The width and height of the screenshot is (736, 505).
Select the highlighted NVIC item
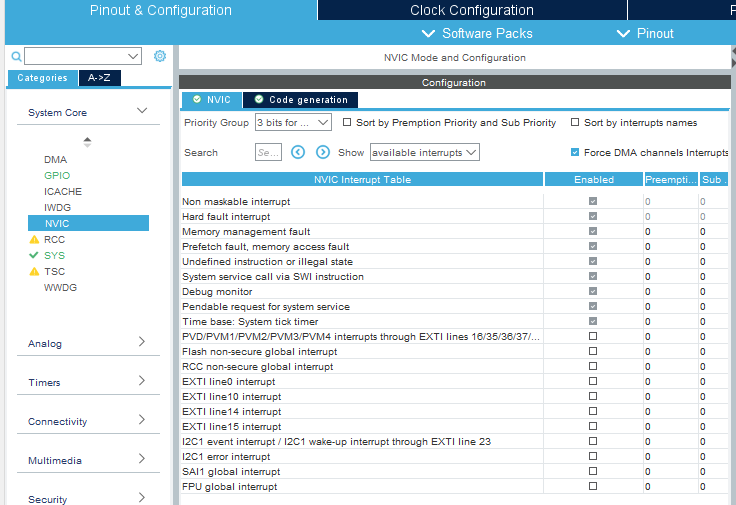tap(88, 223)
